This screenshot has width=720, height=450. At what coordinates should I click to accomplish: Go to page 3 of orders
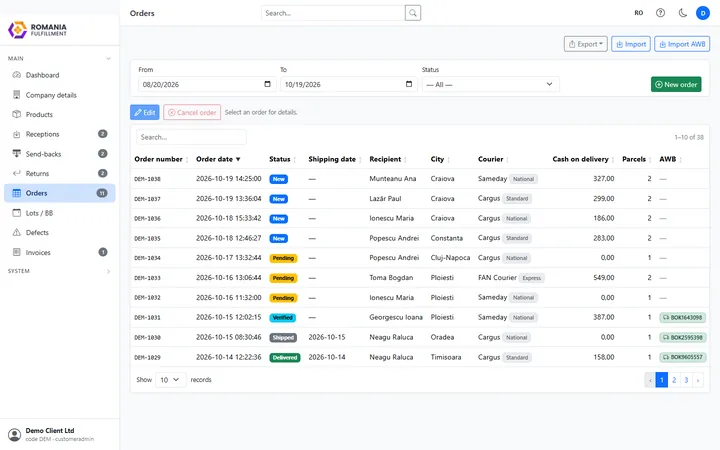tap(686, 380)
